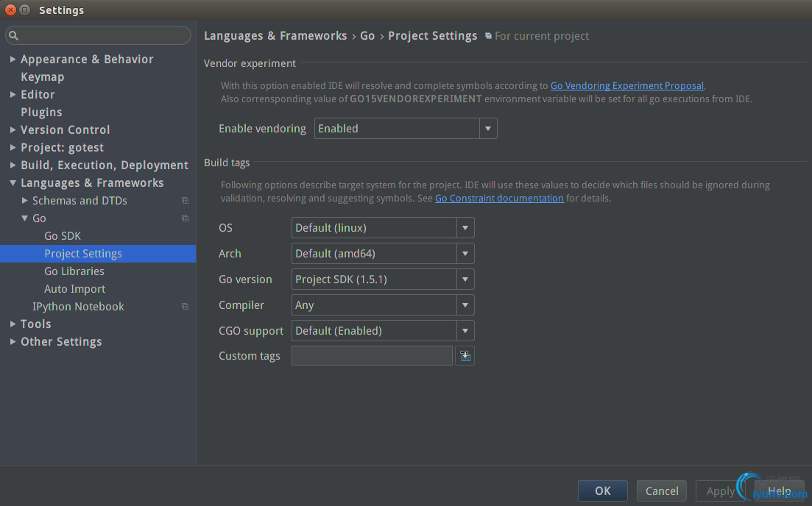Click the window maximize button
Viewport: 812px width, 506px height.
click(24, 10)
